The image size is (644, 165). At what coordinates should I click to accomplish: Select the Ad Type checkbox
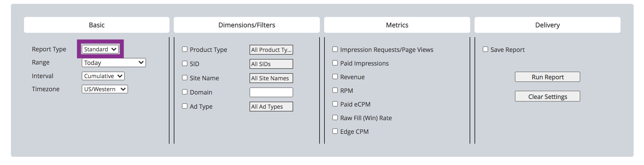click(185, 106)
